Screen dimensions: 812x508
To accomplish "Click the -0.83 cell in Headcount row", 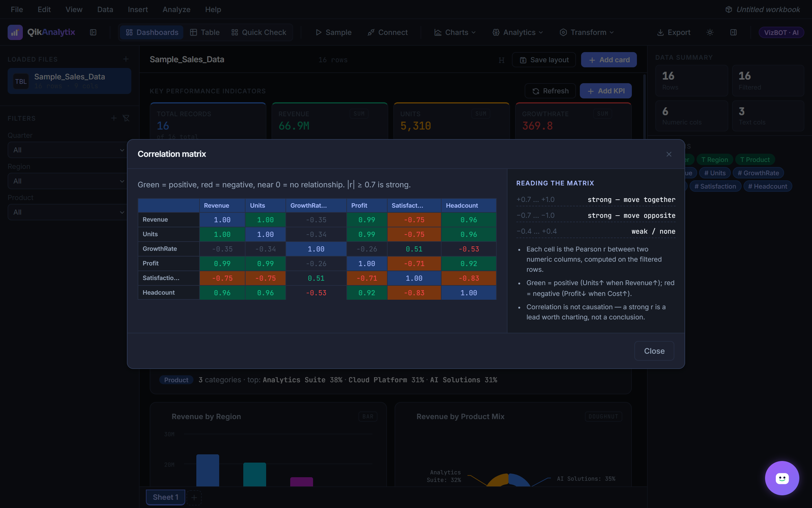I will [414, 293].
